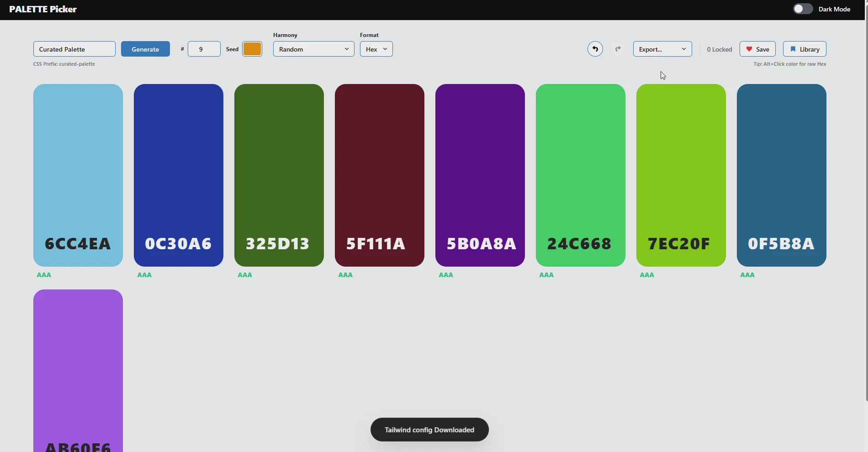This screenshot has width=868, height=452.
Task: Click AAA rating under 5B0A8A swatch
Action: pos(446,275)
